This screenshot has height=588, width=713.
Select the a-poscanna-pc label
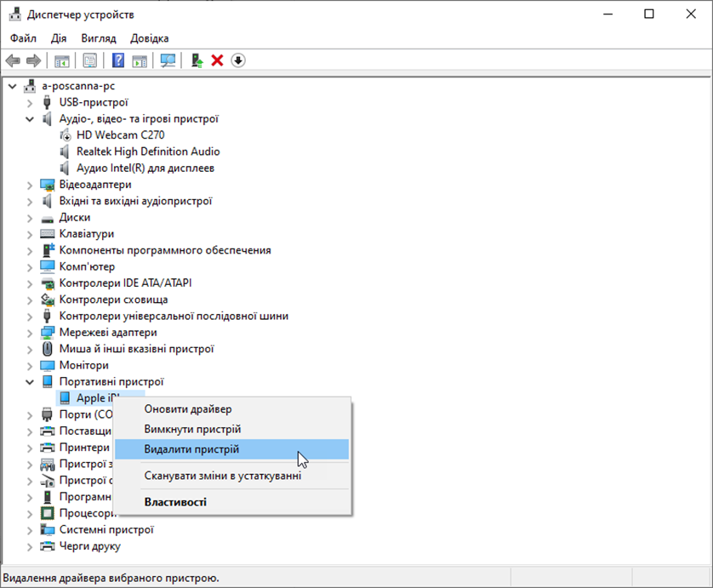78,86
